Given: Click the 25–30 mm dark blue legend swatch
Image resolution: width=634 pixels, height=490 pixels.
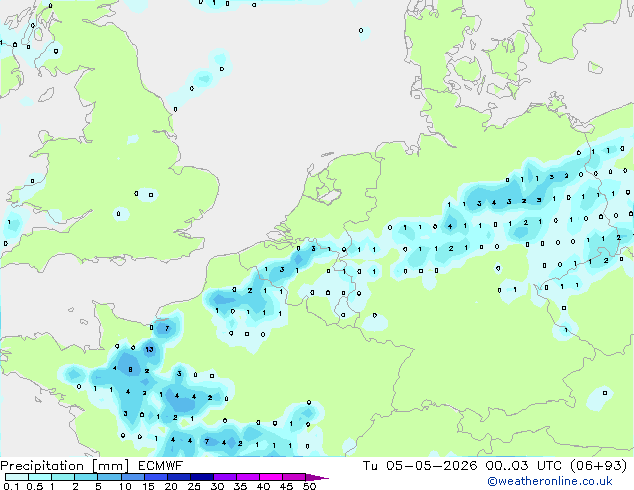Looking at the screenshot, I should 202,477.
